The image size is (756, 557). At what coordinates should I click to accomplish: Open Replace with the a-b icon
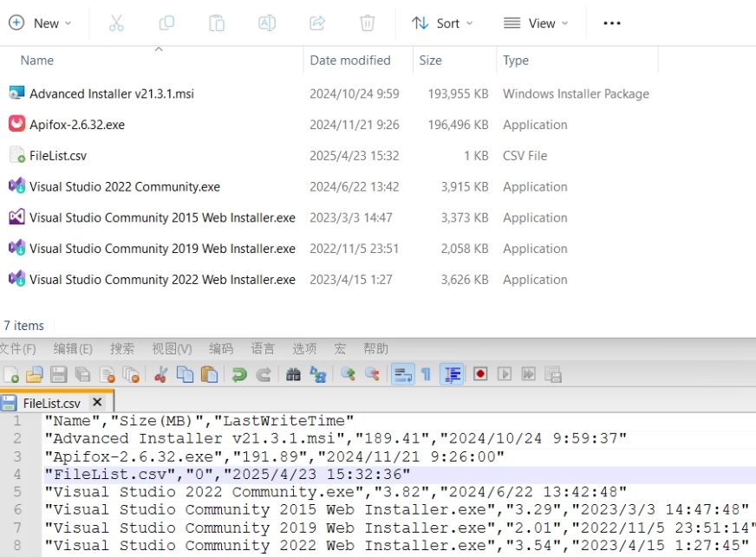(317, 374)
